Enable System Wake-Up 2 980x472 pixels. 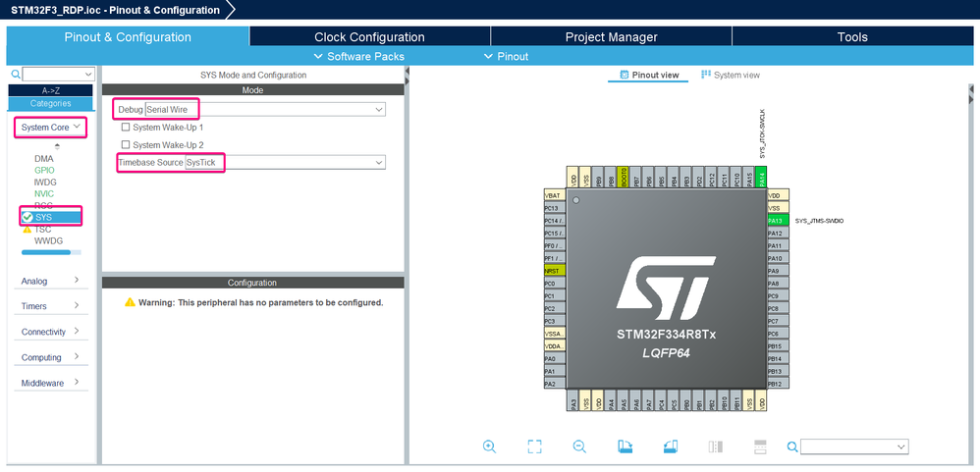tap(126, 145)
